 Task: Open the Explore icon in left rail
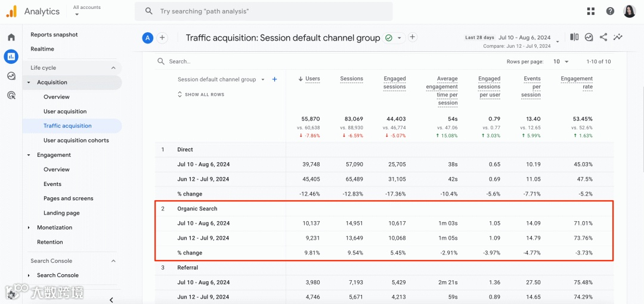coord(11,76)
